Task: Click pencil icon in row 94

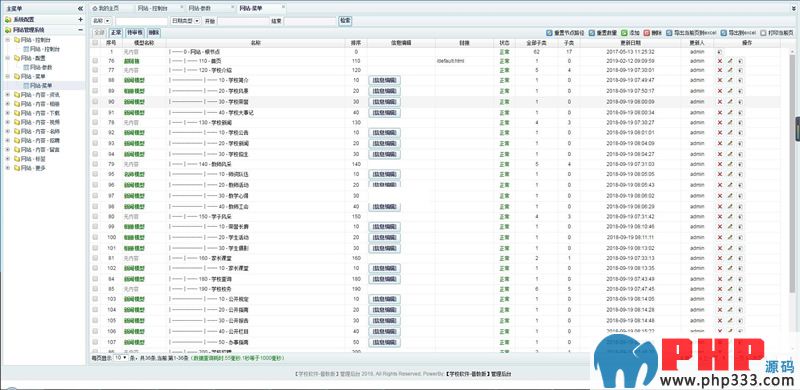Action: click(730, 154)
